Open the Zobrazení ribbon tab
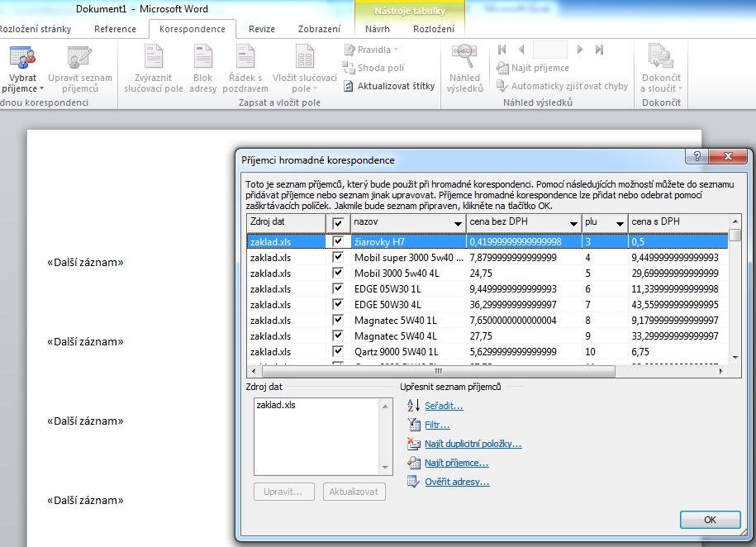Screen dimensions: 756x547 (x=319, y=29)
